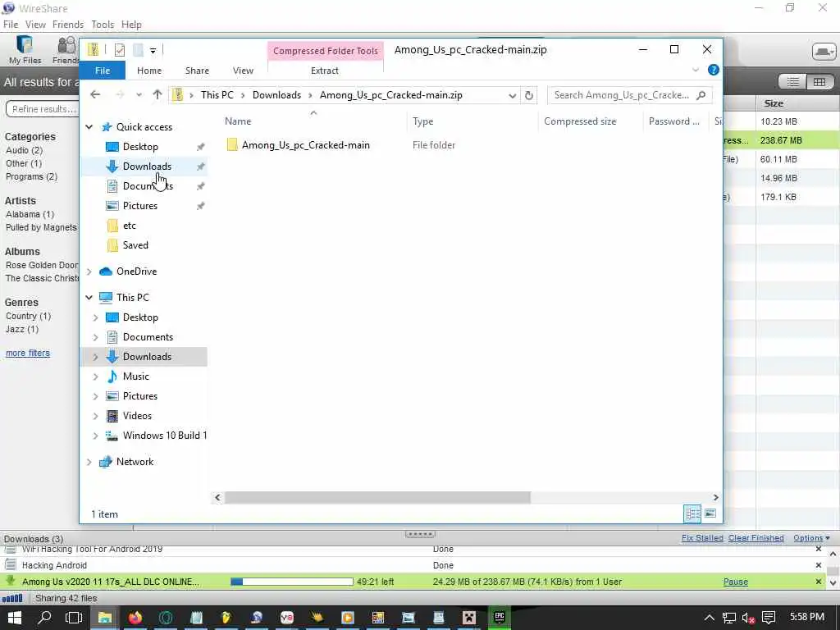
Task: Filter by Audio (2) category
Action: pos(24,151)
